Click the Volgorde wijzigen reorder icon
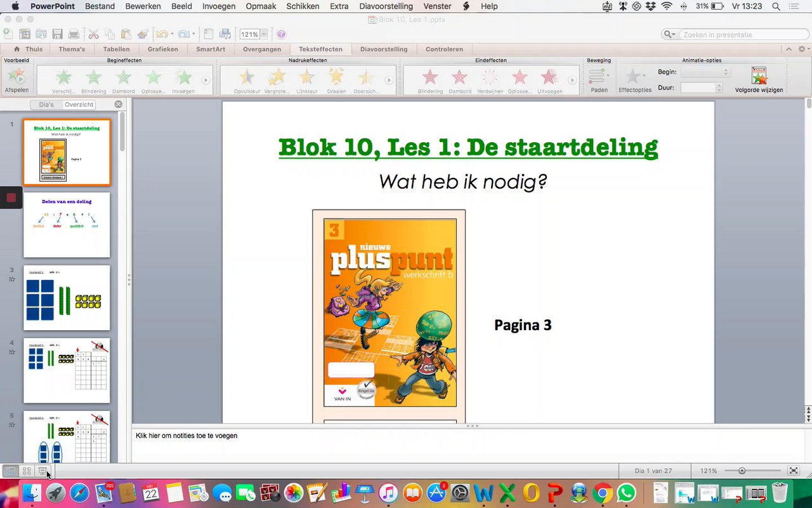The width and height of the screenshot is (812, 508). click(759, 76)
